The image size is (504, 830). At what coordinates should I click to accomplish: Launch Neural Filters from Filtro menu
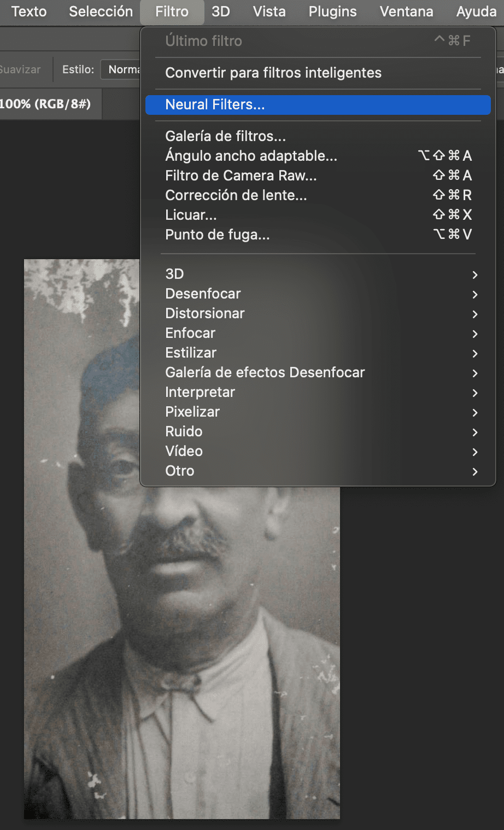pyautogui.click(x=318, y=104)
